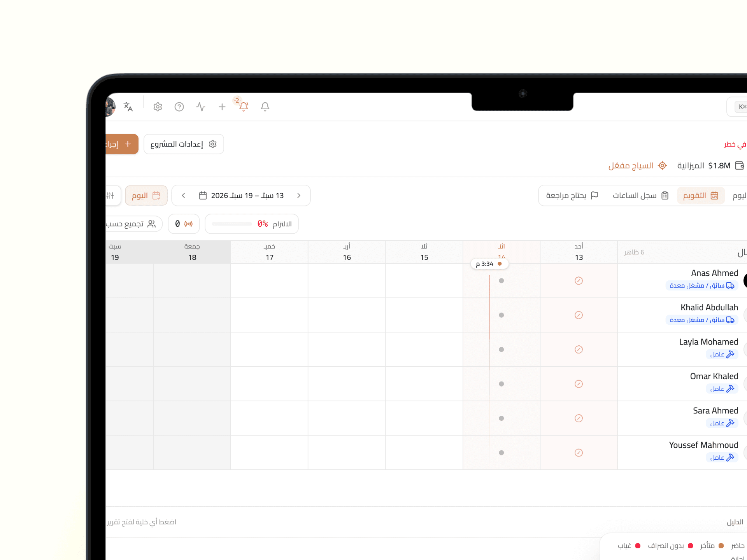
Task: Open Sunday 13 status icon for Khalid Abdullah
Action: (x=579, y=315)
